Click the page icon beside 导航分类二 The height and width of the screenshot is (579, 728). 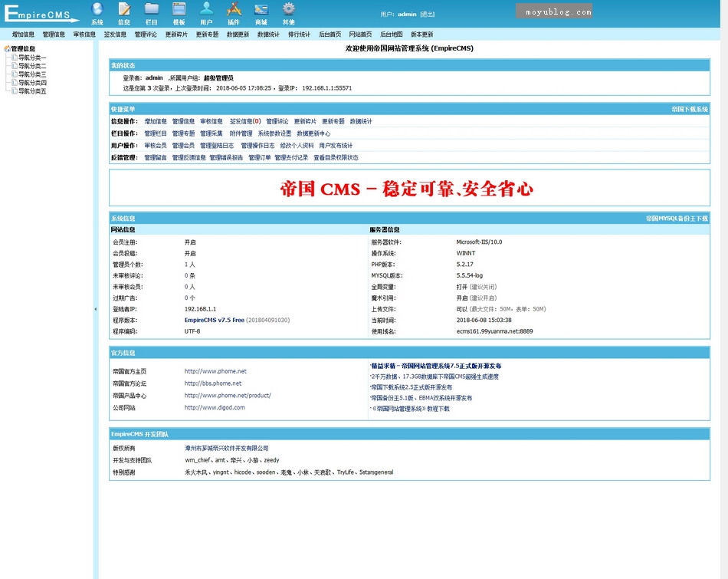tap(15, 65)
